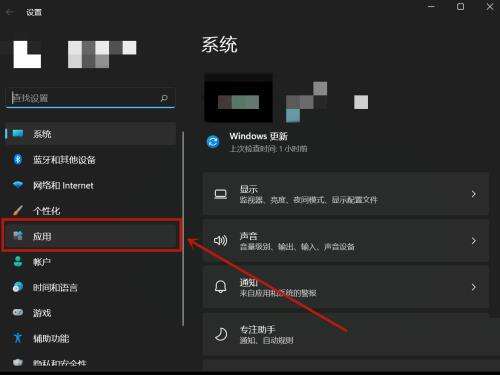Click the device desktop thumbnail
Screen dimensions: 500x375
pyautogui.click(x=239, y=98)
